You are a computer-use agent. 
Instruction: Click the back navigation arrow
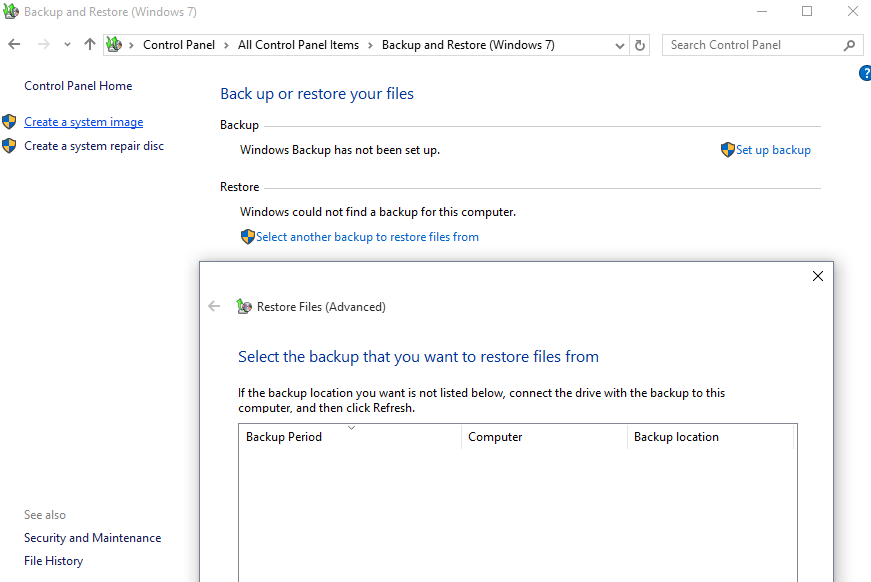pos(13,44)
